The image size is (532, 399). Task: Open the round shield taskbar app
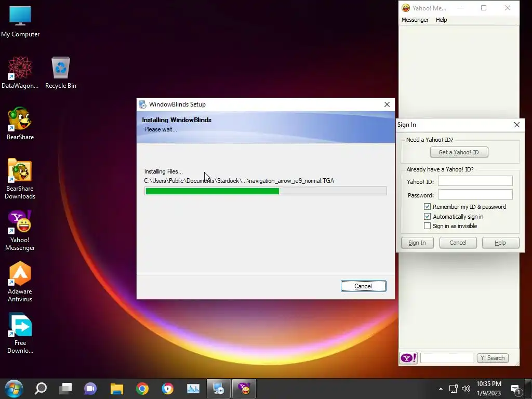click(168, 389)
